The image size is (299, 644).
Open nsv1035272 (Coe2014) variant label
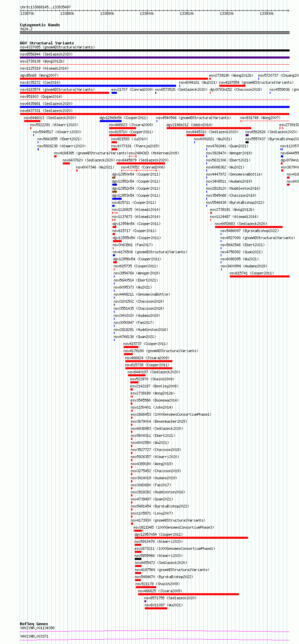40,82
